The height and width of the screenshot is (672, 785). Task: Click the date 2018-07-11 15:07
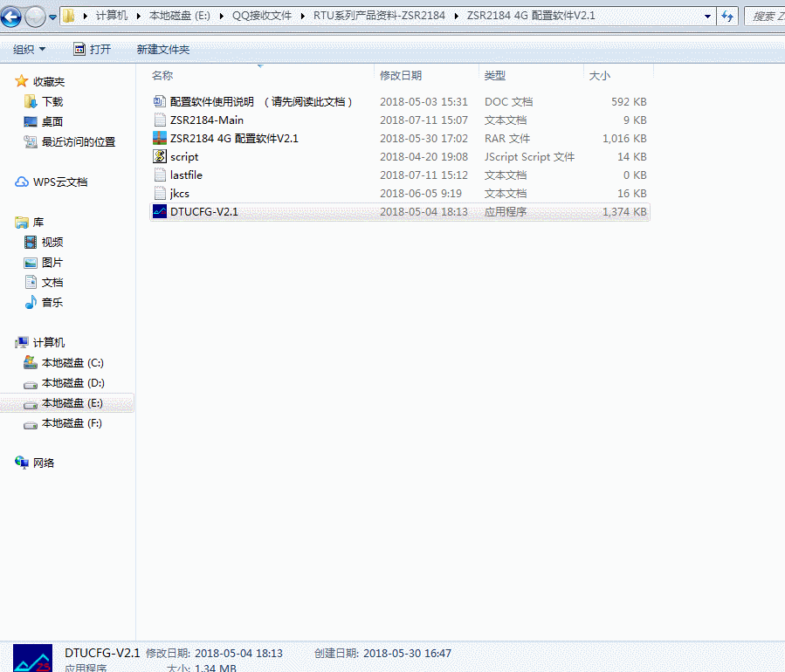[423, 120]
